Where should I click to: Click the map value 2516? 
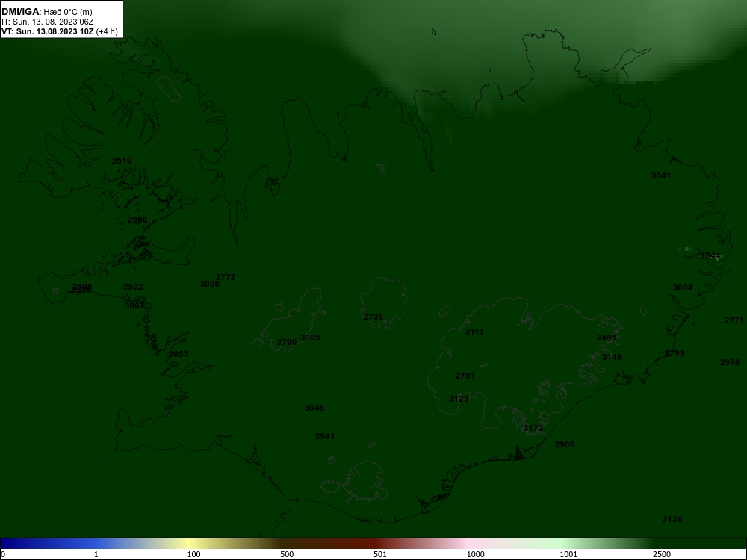tap(122, 161)
